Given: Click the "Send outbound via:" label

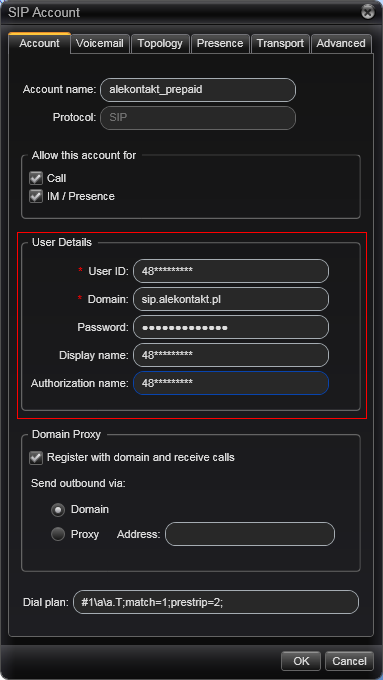Looking at the screenshot, I should tap(78, 483).
